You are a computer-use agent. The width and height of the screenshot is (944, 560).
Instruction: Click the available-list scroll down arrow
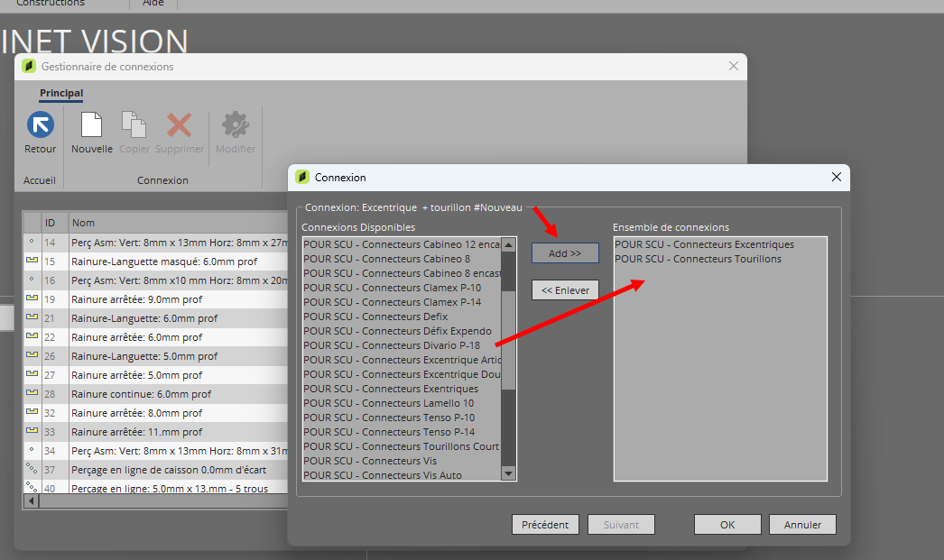pos(508,473)
